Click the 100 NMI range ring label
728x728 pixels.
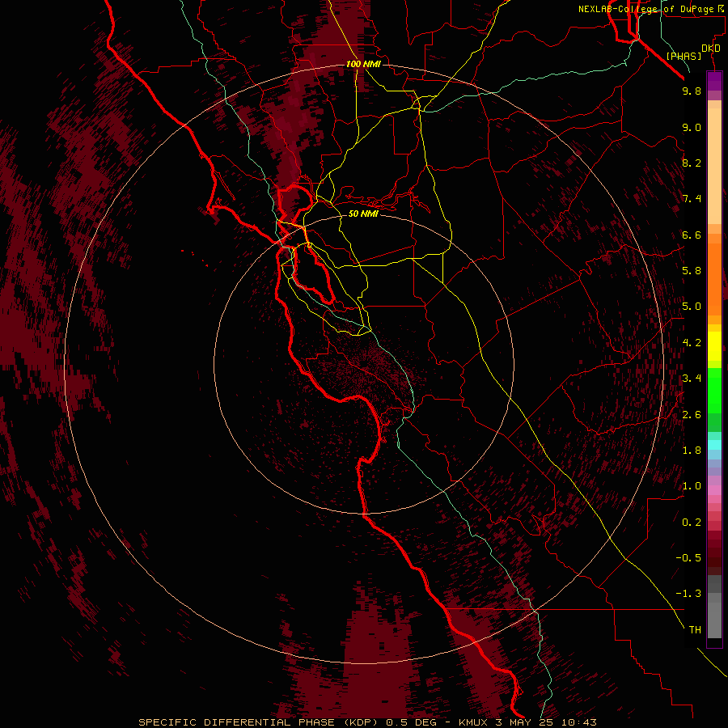363,64
